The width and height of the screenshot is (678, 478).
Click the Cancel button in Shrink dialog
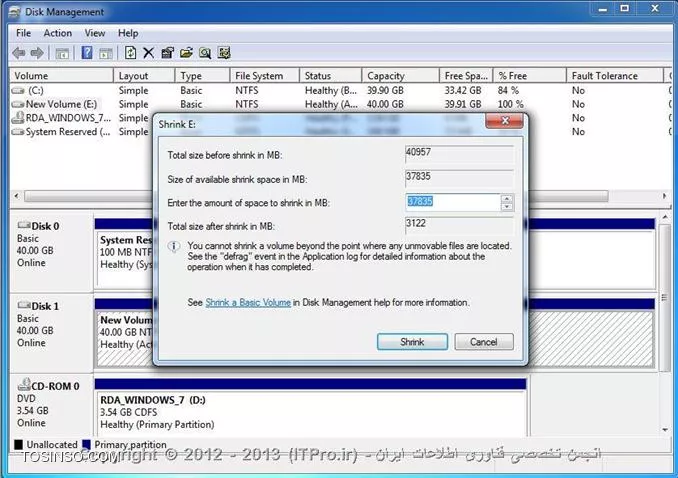[484, 342]
